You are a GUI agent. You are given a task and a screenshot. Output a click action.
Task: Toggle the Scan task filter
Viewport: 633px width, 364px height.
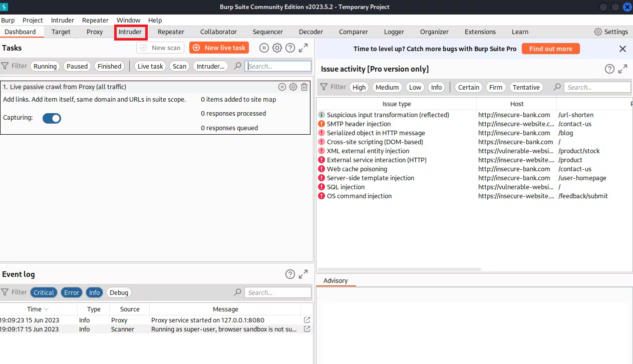point(179,66)
